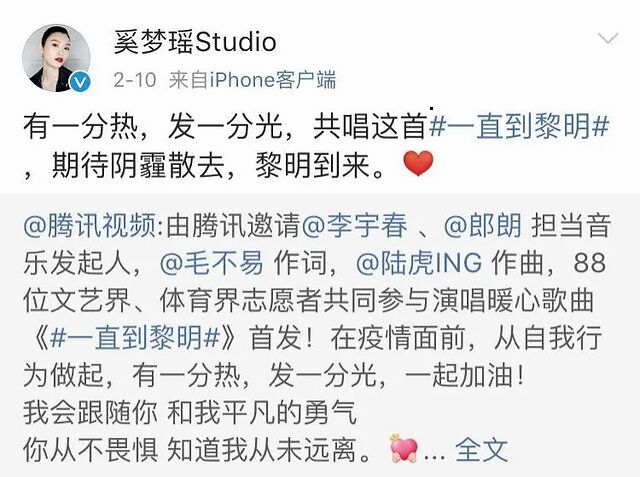Expand the post options chevron

(608, 39)
